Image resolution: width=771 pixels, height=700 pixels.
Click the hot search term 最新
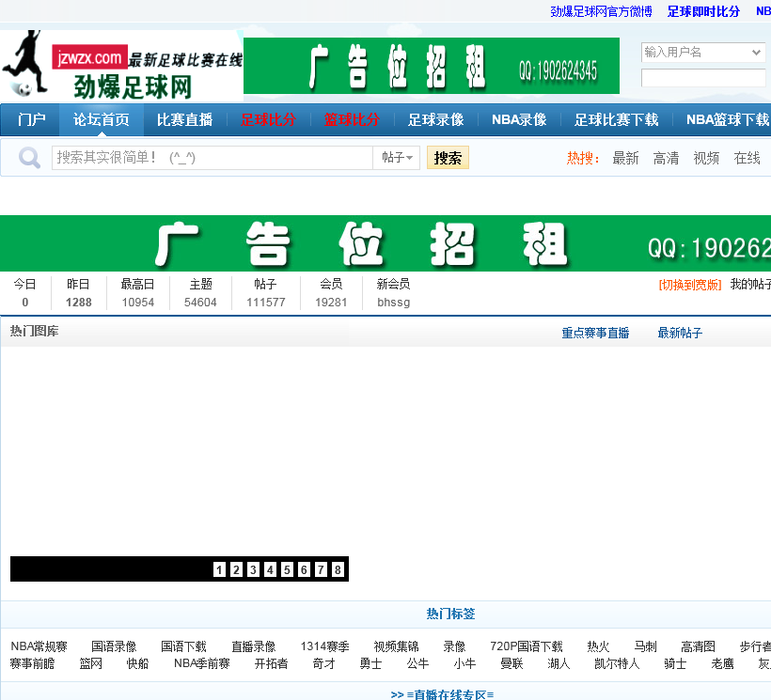(x=625, y=158)
